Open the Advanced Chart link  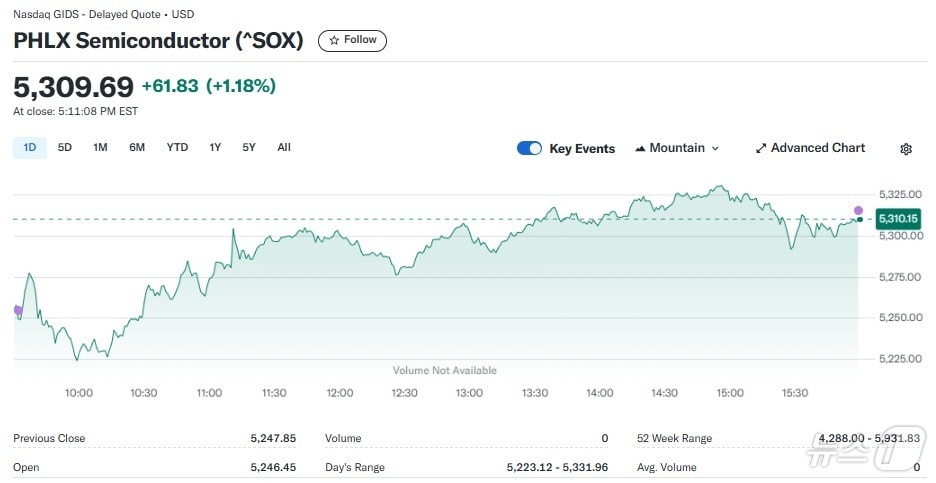pos(817,148)
